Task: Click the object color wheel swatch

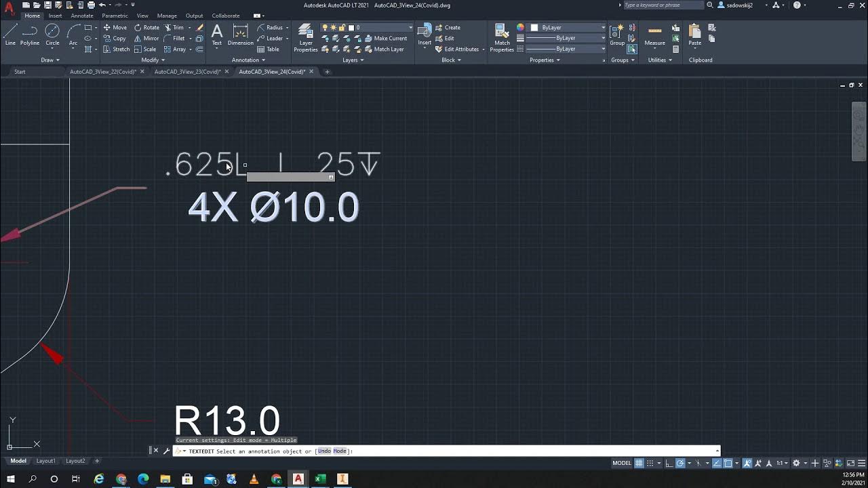Action: [520, 28]
